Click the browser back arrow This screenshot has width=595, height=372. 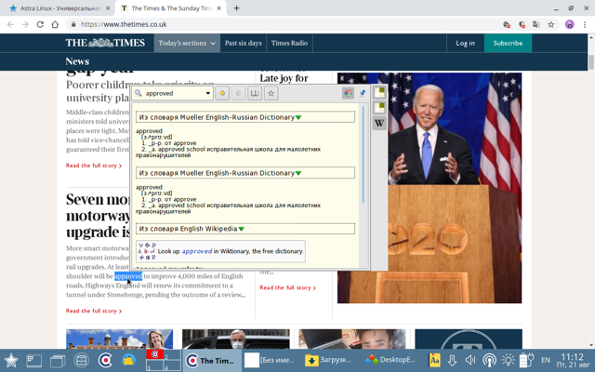tap(10, 24)
